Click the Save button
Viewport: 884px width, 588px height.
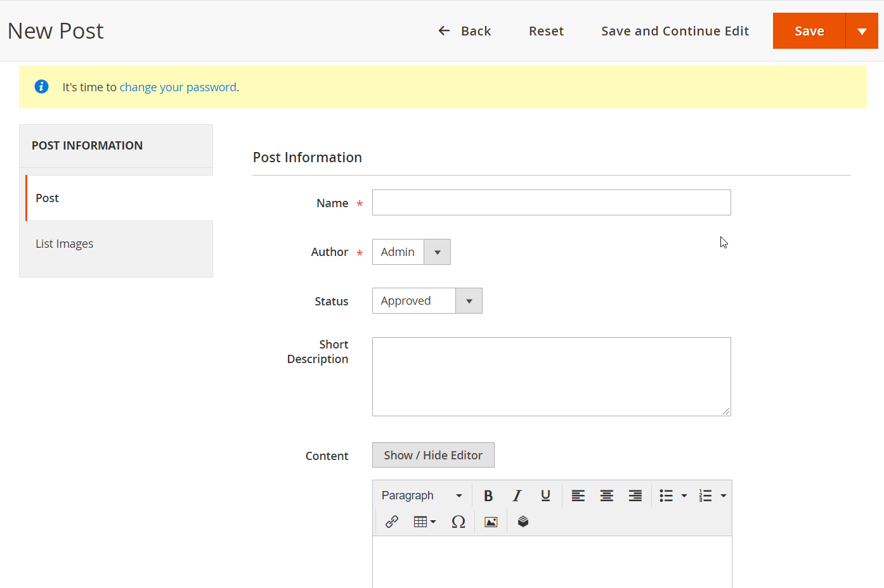click(809, 31)
